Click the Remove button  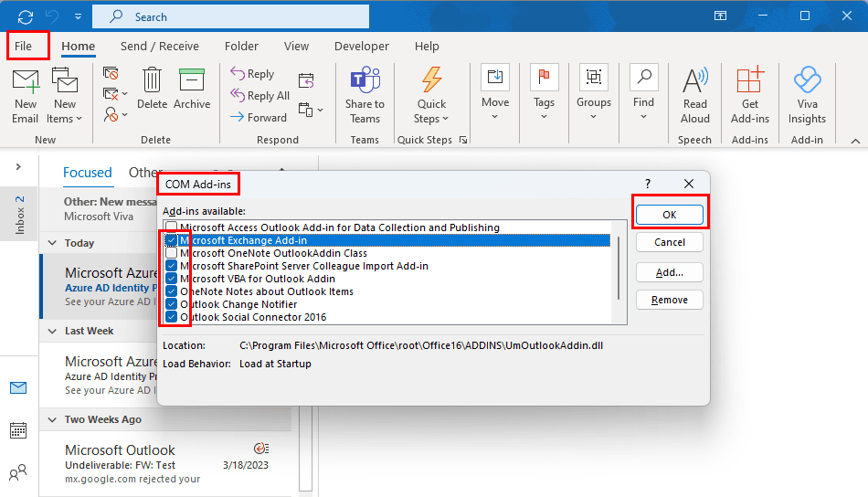(669, 300)
